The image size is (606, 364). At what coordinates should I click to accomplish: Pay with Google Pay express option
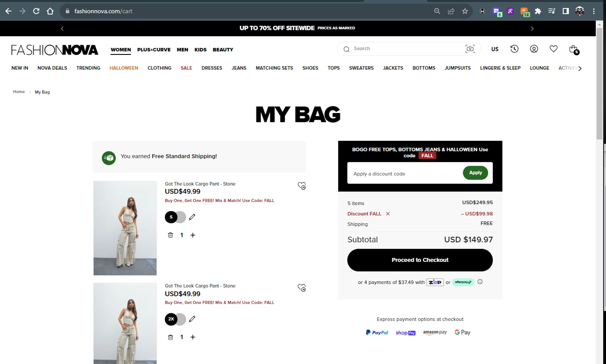[x=463, y=333]
